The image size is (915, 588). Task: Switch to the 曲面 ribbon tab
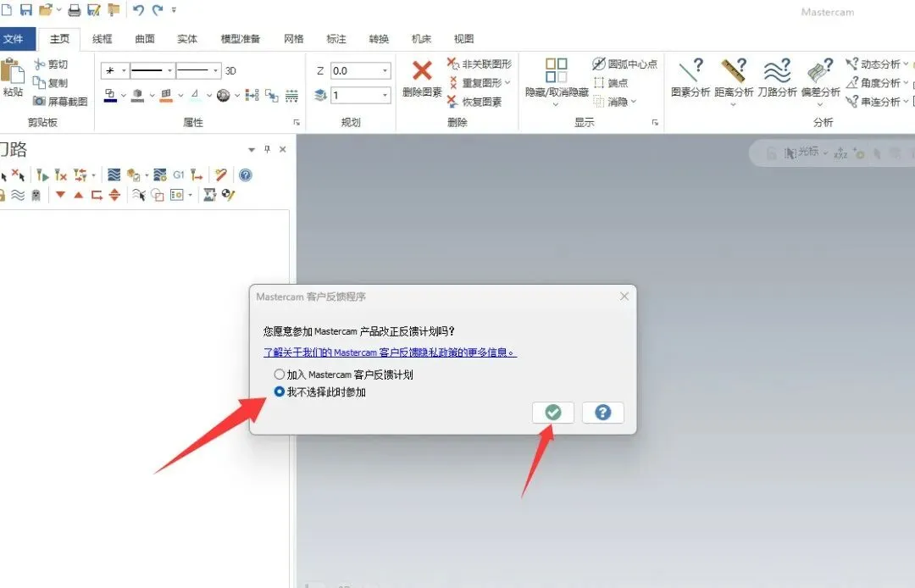tap(145, 39)
